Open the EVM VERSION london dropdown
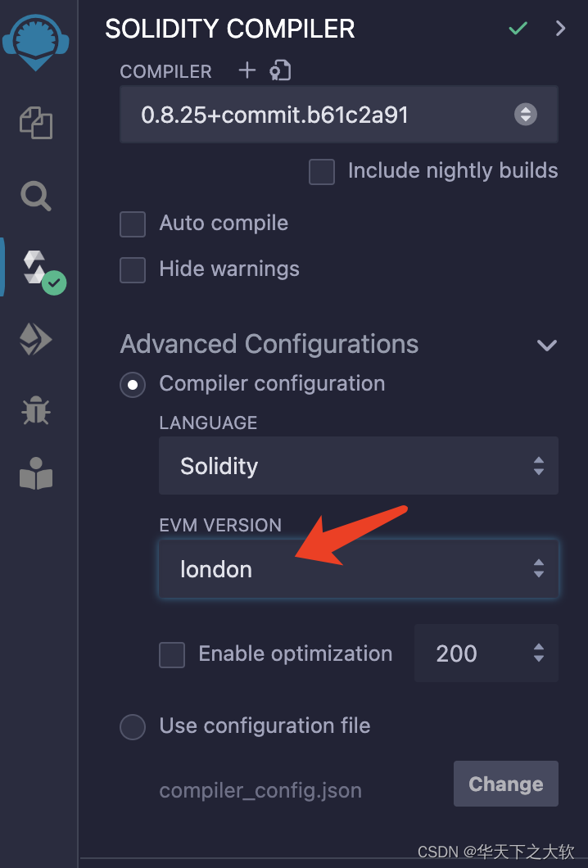The image size is (588, 868). pyautogui.click(x=359, y=569)
